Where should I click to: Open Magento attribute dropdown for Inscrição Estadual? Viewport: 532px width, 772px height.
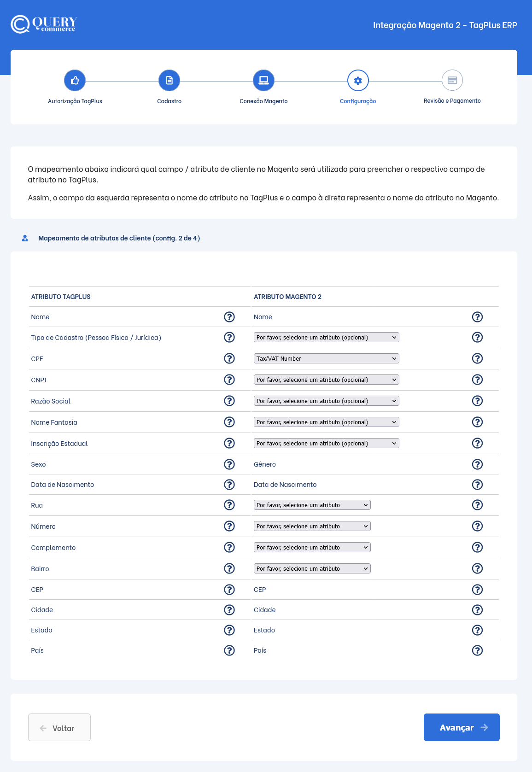[327, 443]
